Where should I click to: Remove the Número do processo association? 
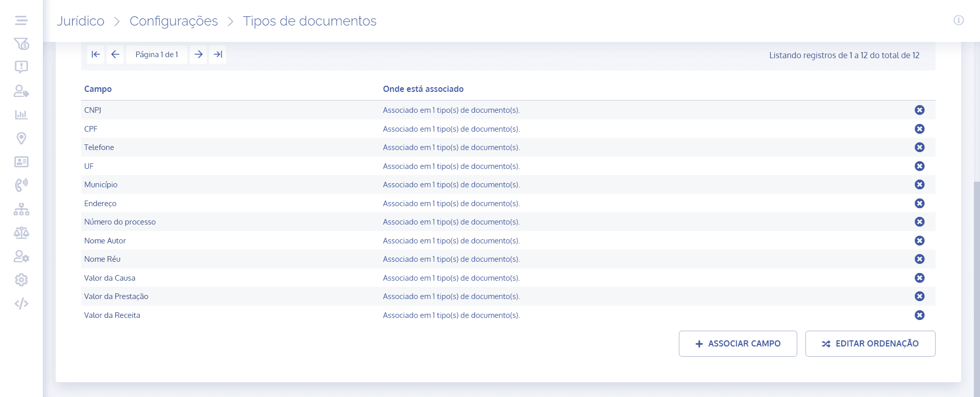point(920,221)
